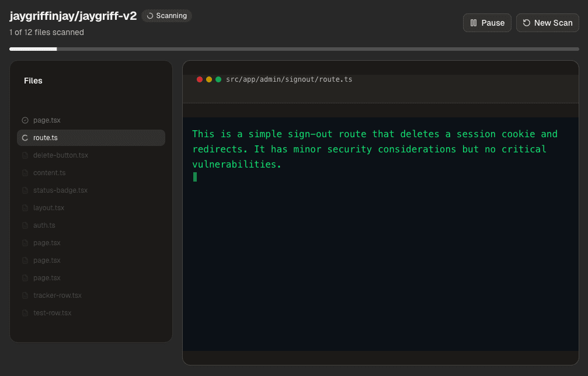Start a New Scan

pyautogui.click(x=548, y=23)
